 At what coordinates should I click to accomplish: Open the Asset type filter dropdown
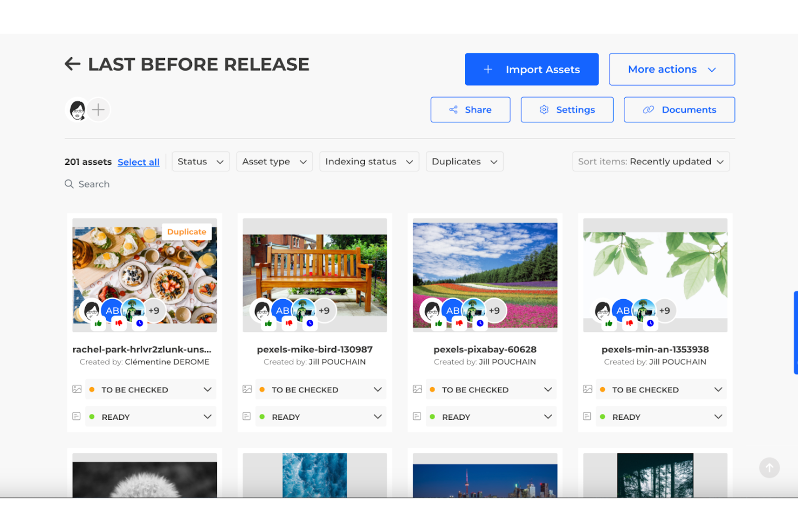[x=274, y=162]
